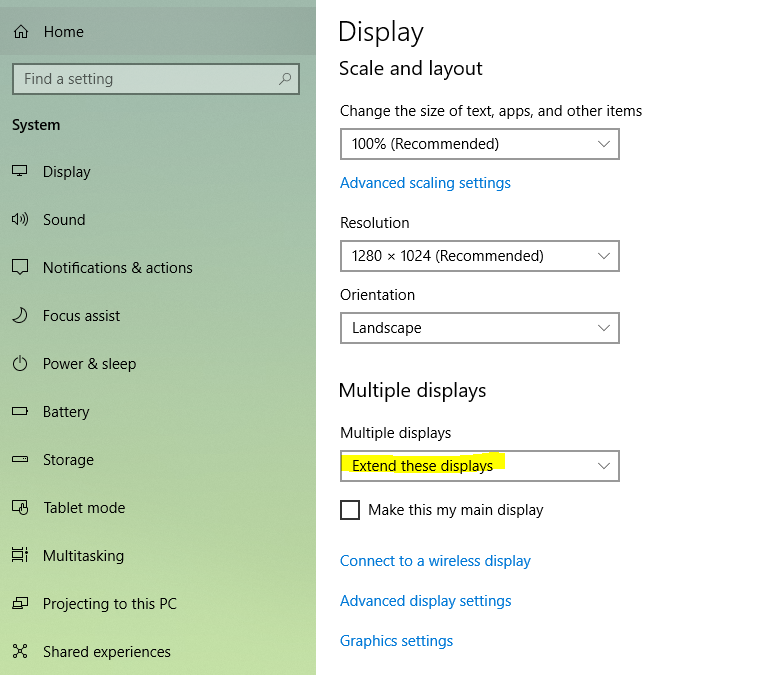Click the search magnifier icon
Screen dimensions: 775x675
pos(285,79)
